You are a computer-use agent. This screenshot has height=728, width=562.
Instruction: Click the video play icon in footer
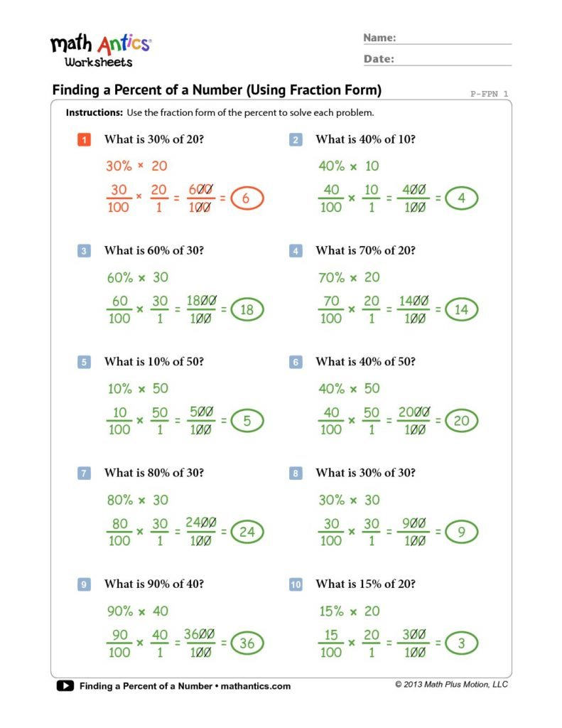pos(65,686)
